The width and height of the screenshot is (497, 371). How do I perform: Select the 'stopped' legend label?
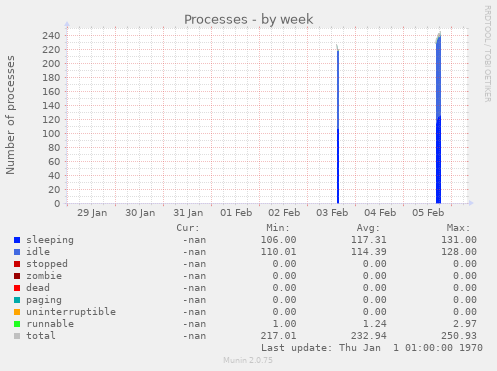tap(47, 264)
